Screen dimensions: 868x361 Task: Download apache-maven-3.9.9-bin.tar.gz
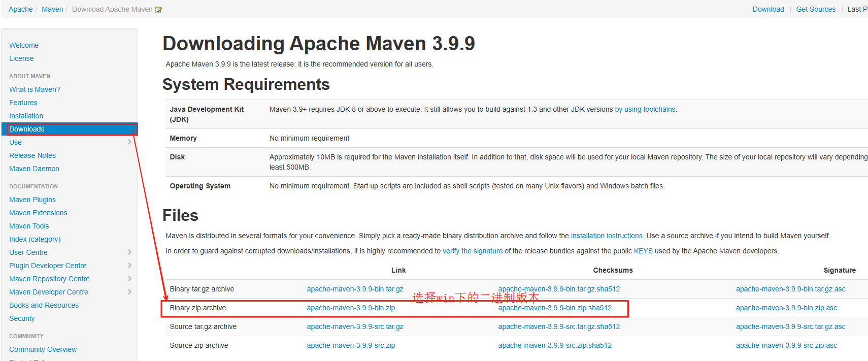point(355,289)
